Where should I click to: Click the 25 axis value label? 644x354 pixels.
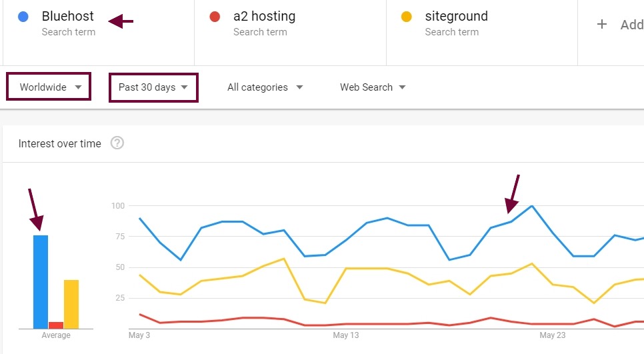(119, 298)
